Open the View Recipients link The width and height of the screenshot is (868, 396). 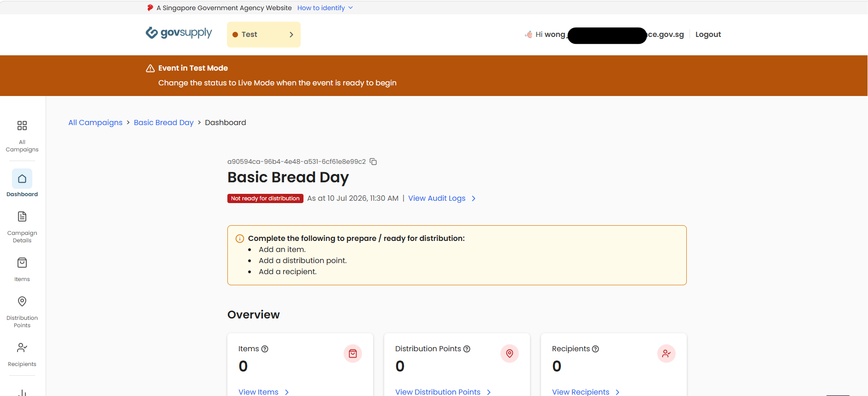586,392
